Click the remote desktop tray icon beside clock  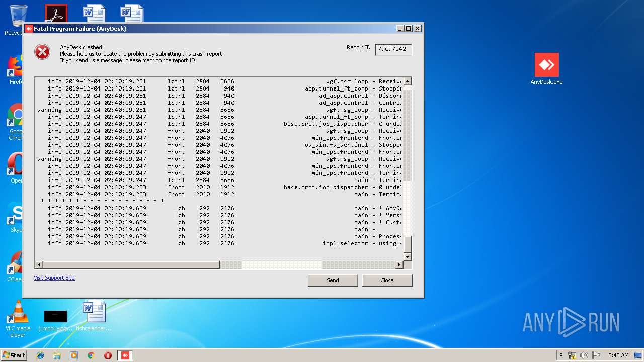pos(638,355)
